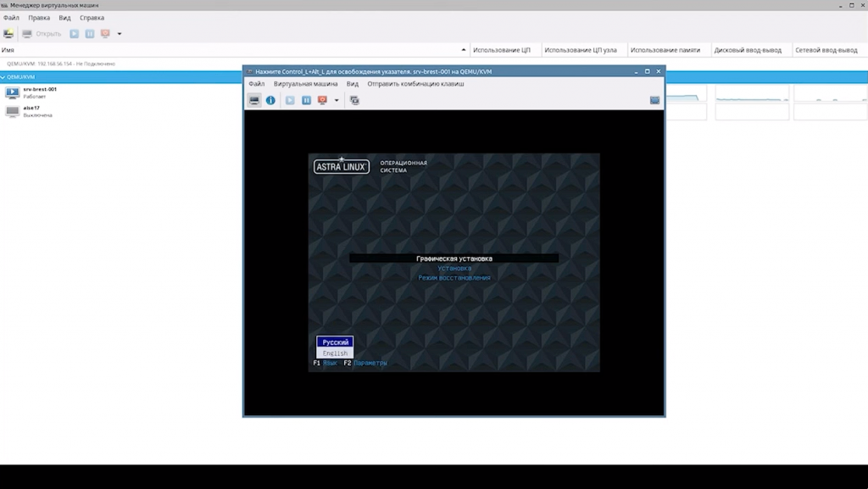Viewport: 868px width, 489px height.
Task: Click the new virtual machine icon in manager
Action: 8,34
